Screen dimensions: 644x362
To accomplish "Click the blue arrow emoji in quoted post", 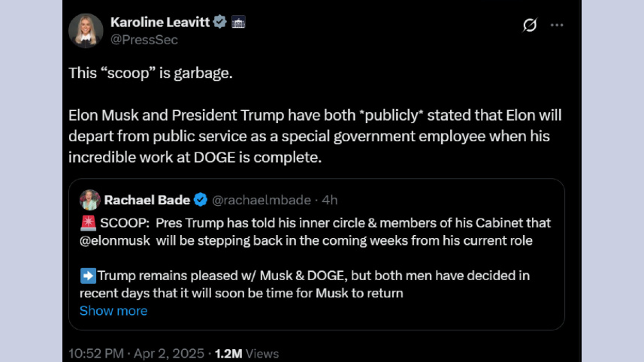I will click(x=87, y=276).
